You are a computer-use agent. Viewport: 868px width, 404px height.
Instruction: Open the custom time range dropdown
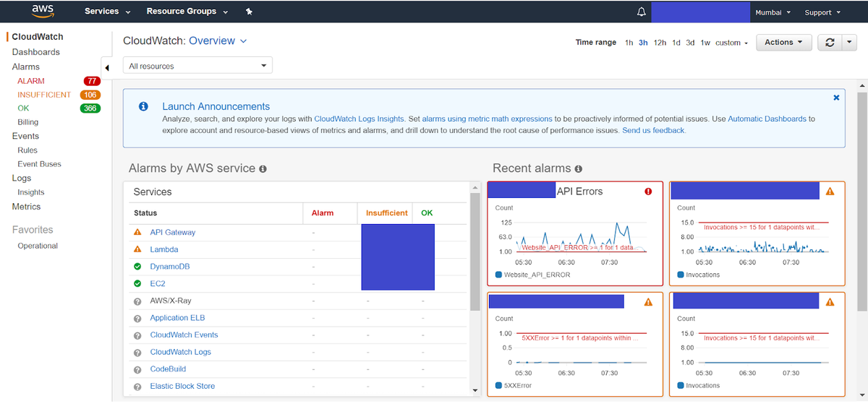[x=732, y=43]
